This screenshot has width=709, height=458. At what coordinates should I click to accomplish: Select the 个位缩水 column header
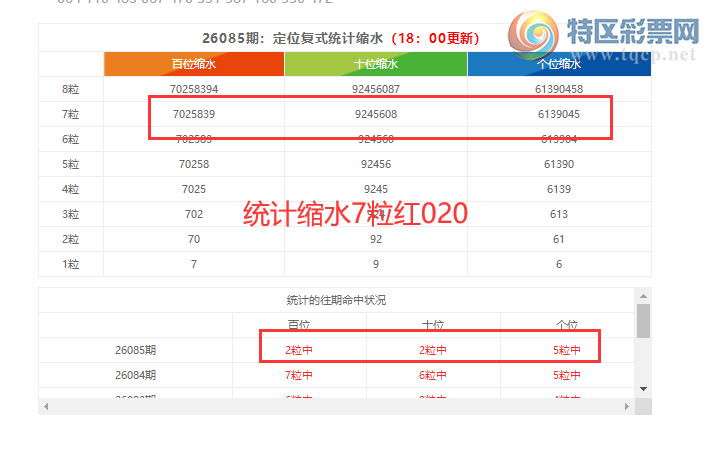(559, 64)
